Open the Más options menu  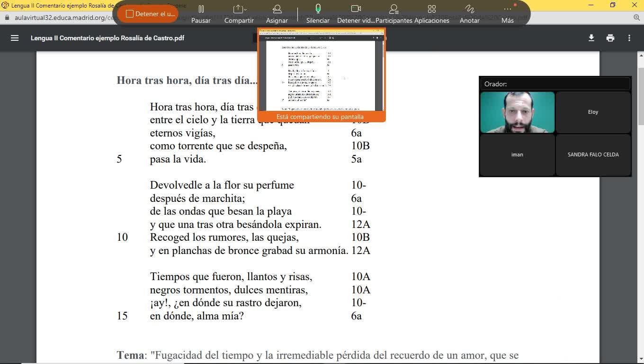tap(507, 13)
